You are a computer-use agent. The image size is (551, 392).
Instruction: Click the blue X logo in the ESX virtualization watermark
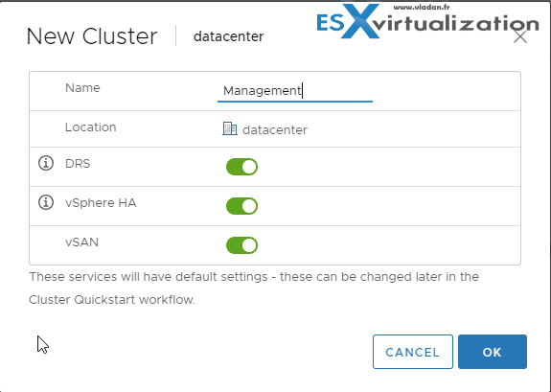tap(361, 21)
